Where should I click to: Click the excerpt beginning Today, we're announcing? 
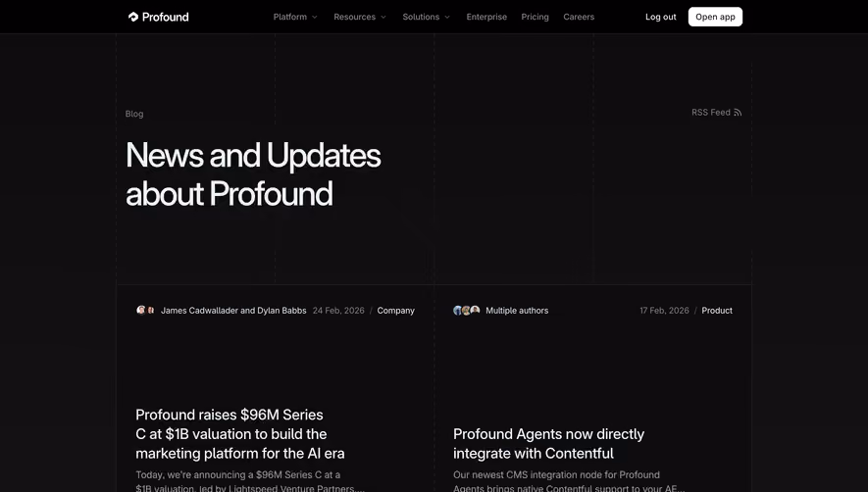pos(250,481)
